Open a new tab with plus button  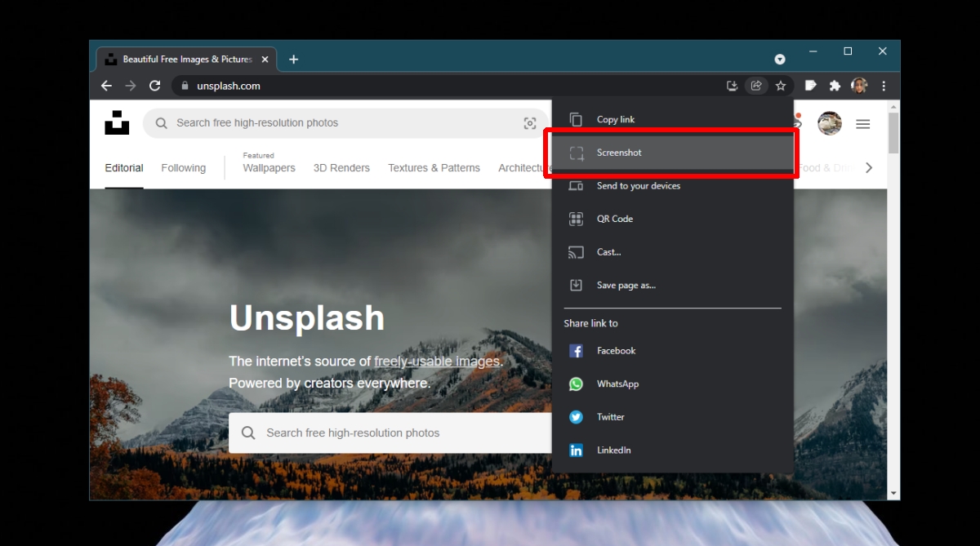[294, 60]
